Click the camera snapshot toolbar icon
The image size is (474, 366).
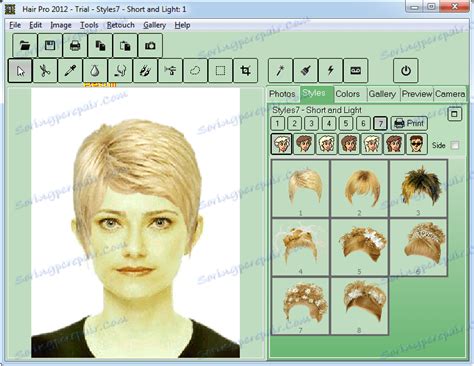pos(150,45)
